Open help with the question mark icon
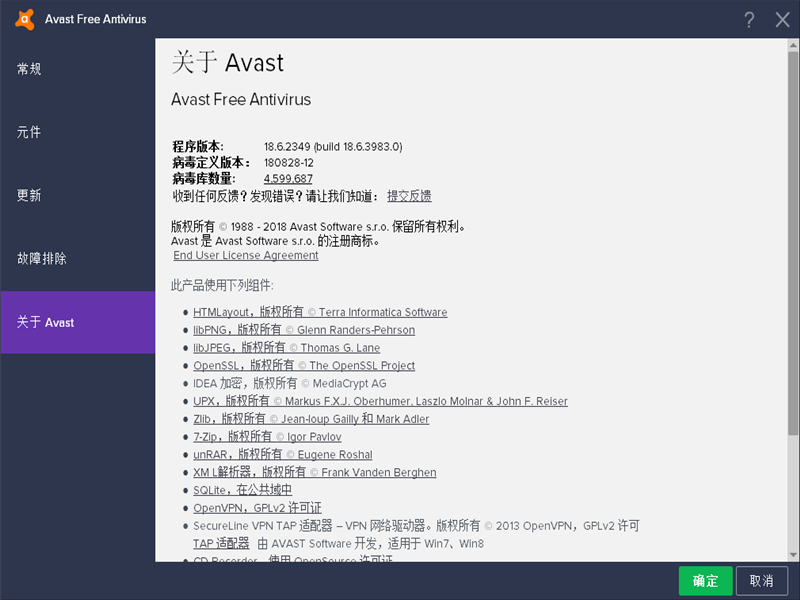The image size is (800, 600). coord(749,20)
